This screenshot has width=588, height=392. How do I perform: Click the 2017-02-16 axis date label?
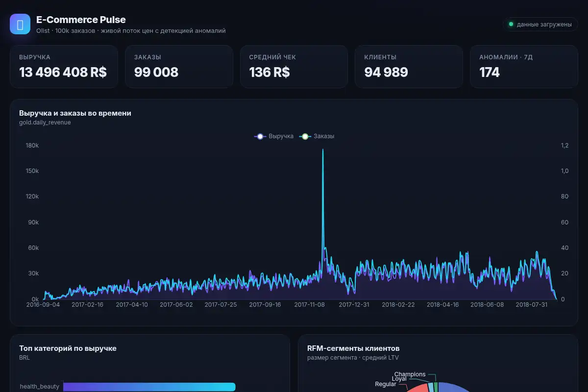pos(87,304)
